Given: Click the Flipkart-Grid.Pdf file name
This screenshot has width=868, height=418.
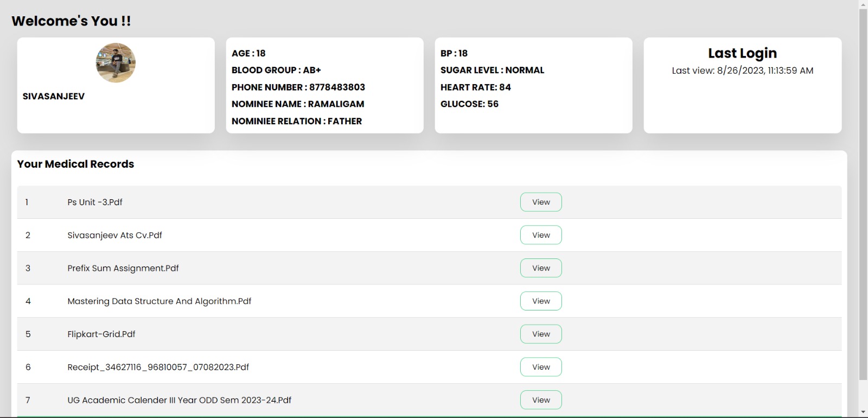Looking at the screenshot, I should (101, 334).
